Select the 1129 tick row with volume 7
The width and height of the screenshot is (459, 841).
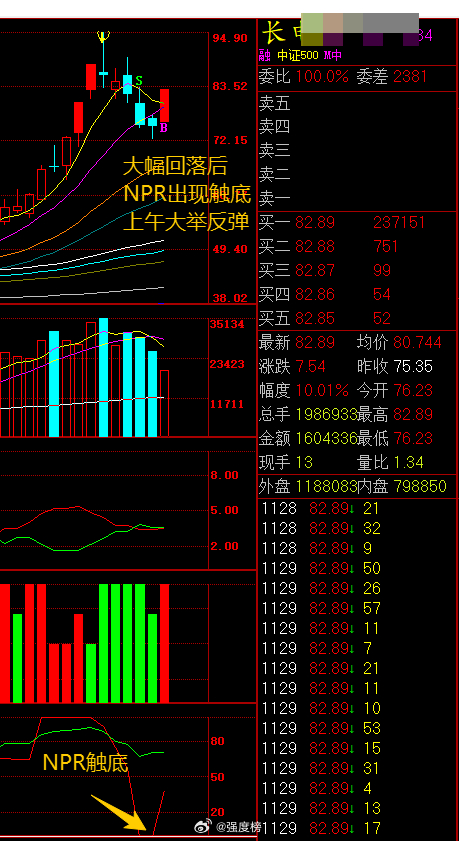[x=358, y=648]
